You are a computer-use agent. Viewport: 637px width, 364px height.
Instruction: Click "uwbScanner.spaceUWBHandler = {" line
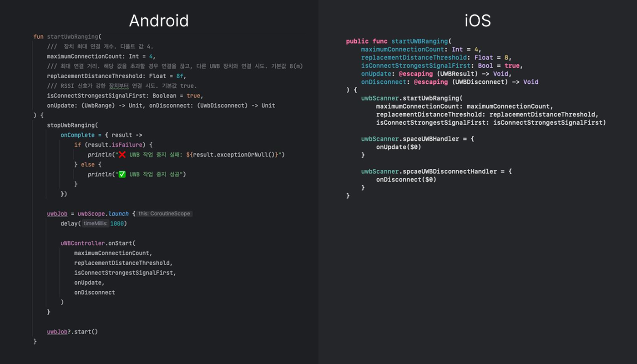pos(418,139)
